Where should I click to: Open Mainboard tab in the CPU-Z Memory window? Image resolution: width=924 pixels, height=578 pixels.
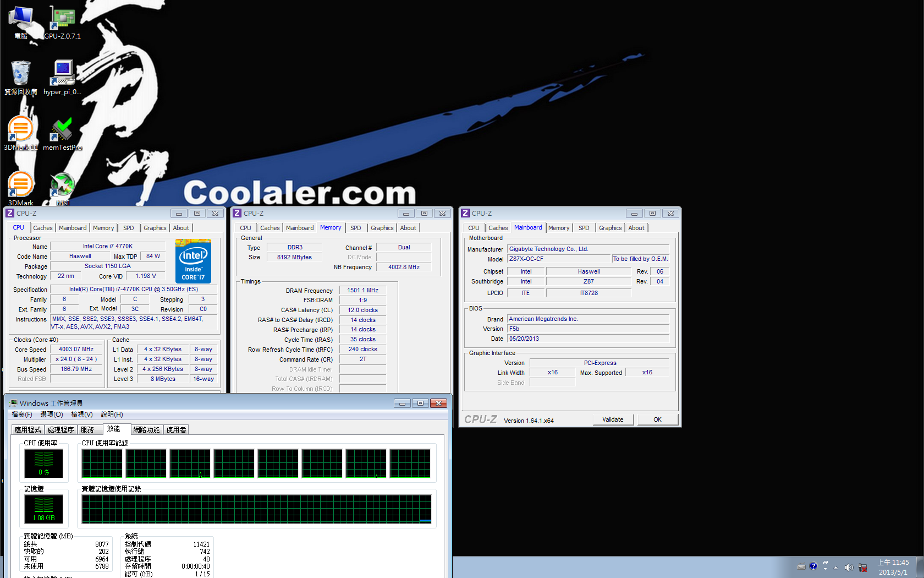(300, 228)
